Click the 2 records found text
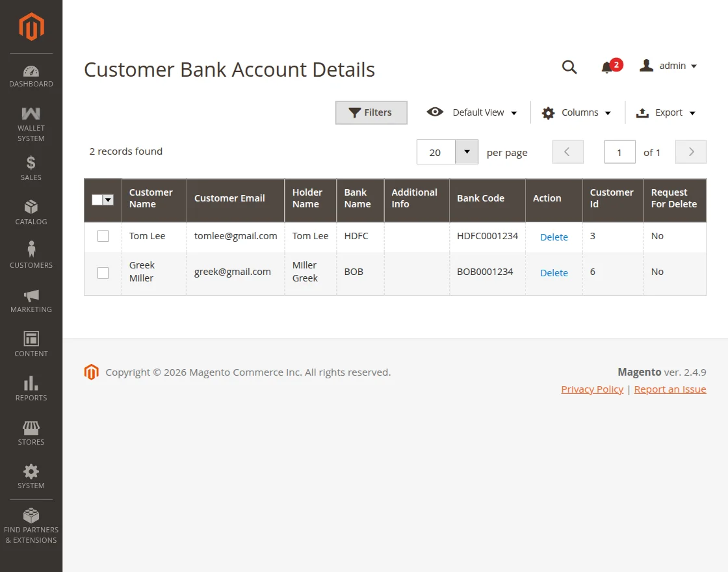 [x=126, y=151]
